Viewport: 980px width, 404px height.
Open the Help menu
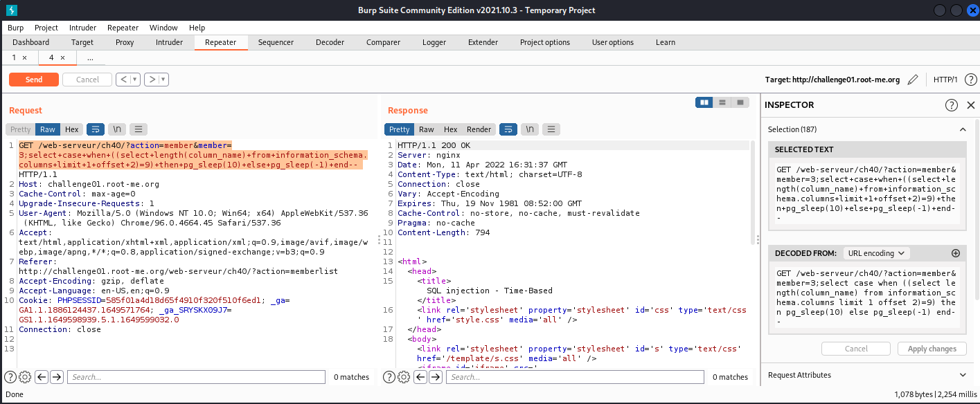tap(197, 28)
